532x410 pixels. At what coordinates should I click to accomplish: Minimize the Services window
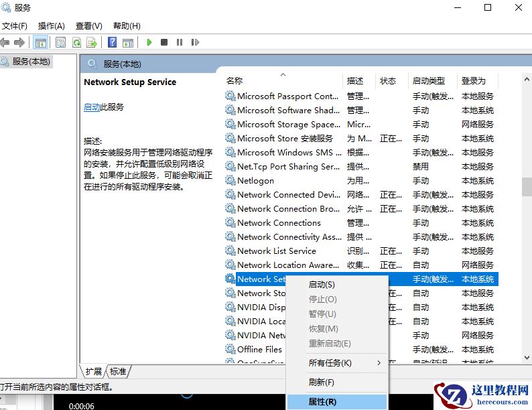pos(458,7)
